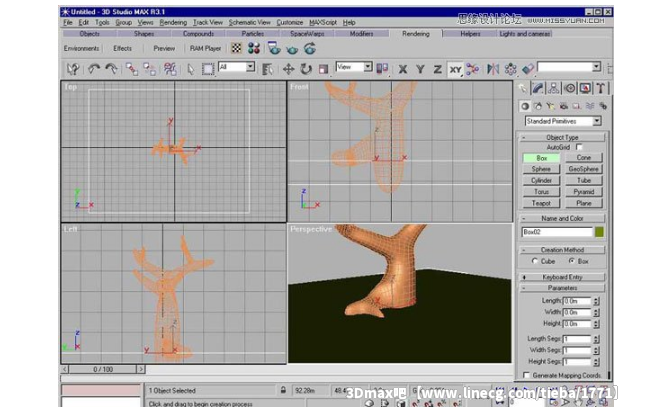The width and height of the screenshot is (658, 412).
Task: Click the Undo arrow icon
Action: [94, 69]
